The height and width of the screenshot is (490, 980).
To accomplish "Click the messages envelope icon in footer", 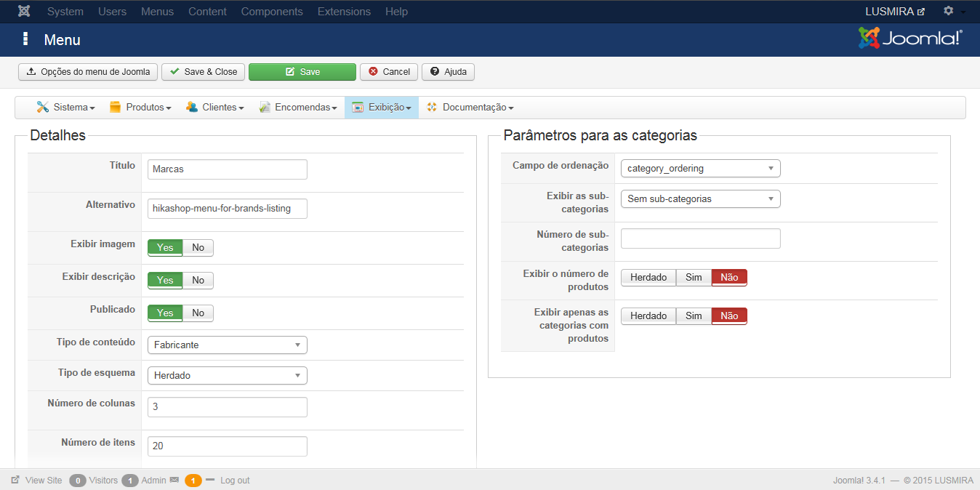I will pos(174,480).
